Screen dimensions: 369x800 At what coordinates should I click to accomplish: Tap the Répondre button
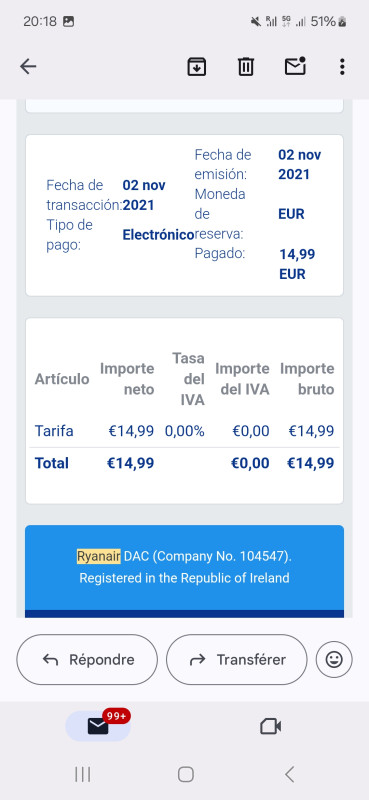click(87, 660)
